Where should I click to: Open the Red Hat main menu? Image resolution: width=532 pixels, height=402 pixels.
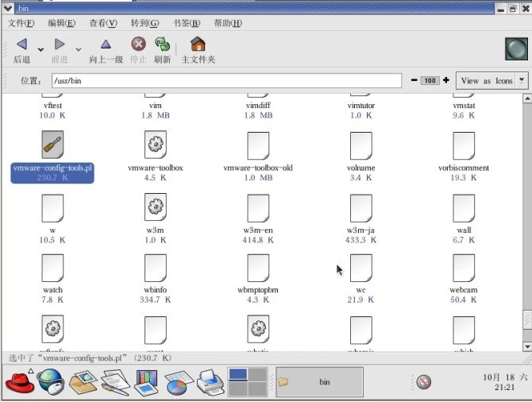[x=20, y=382]
